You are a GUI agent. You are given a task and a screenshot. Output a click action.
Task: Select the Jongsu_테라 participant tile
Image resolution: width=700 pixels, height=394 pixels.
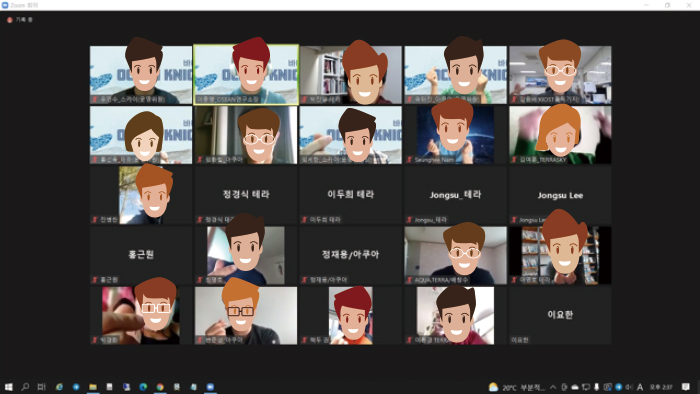tap(455, 195)
